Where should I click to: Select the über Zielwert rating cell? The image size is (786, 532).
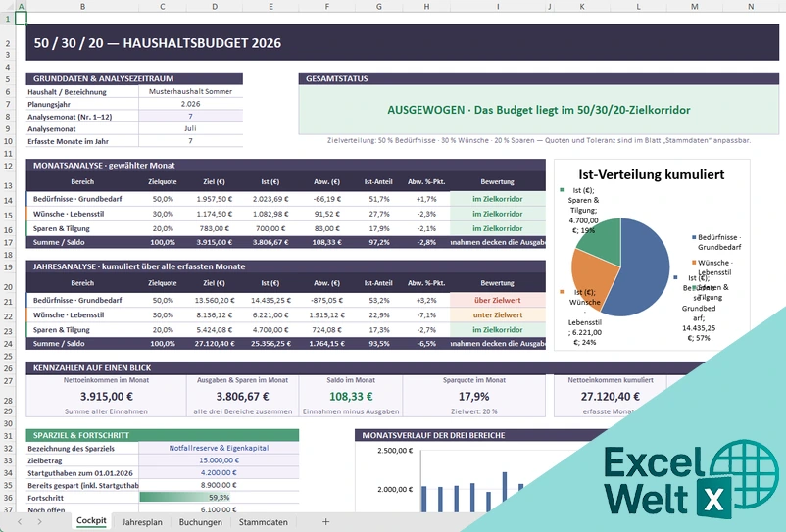coord(497,300)
